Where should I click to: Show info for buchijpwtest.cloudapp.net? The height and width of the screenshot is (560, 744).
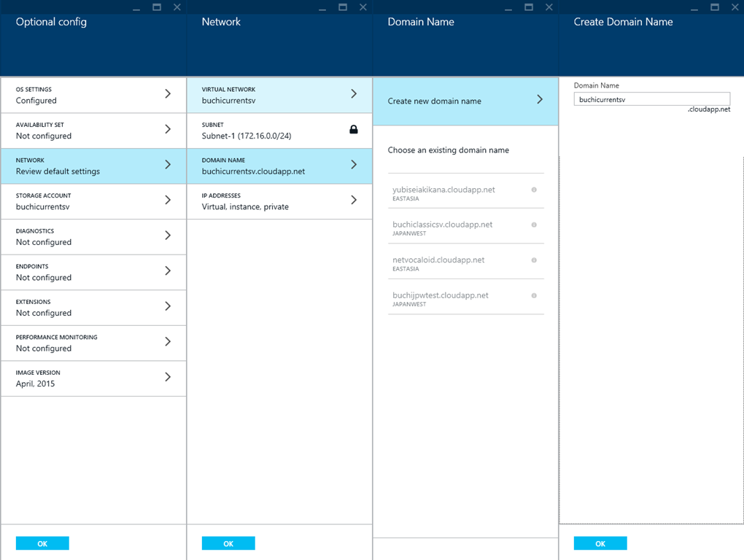534,295
